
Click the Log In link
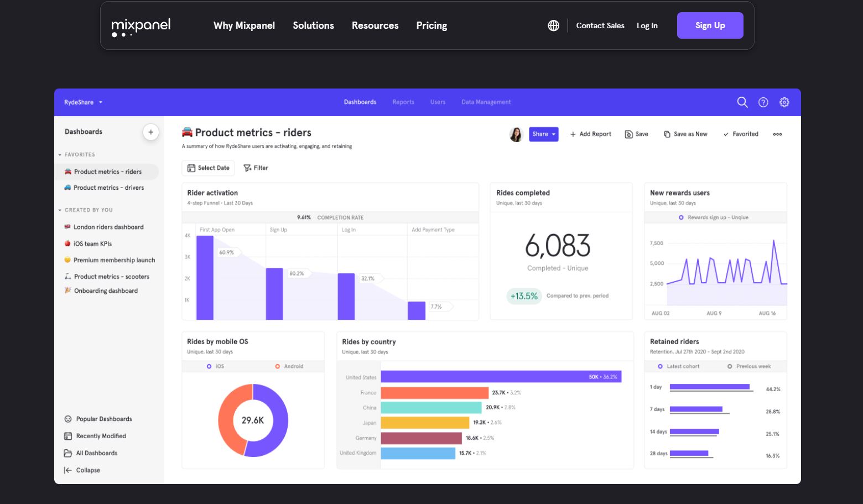click(x=647, y=25)
